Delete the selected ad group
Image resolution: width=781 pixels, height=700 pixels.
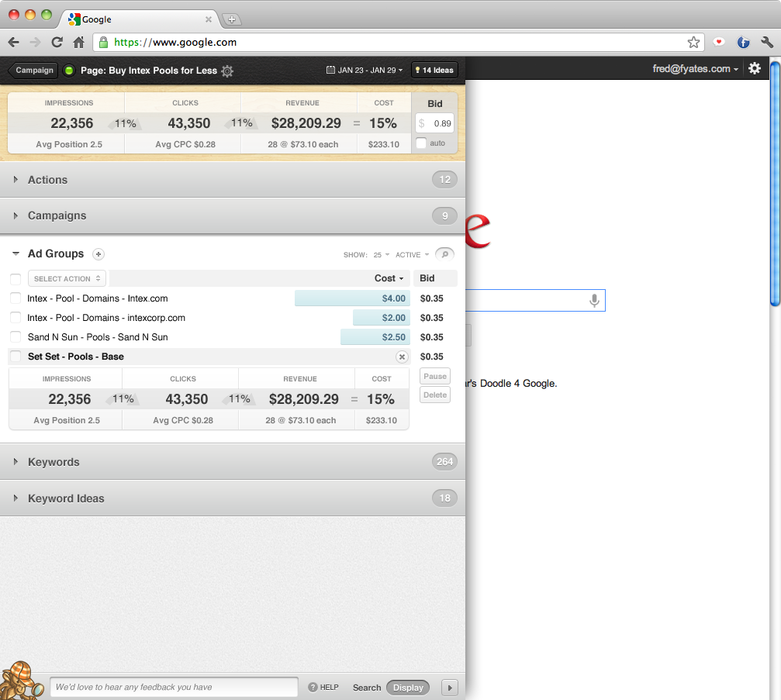tap(435, 395)
